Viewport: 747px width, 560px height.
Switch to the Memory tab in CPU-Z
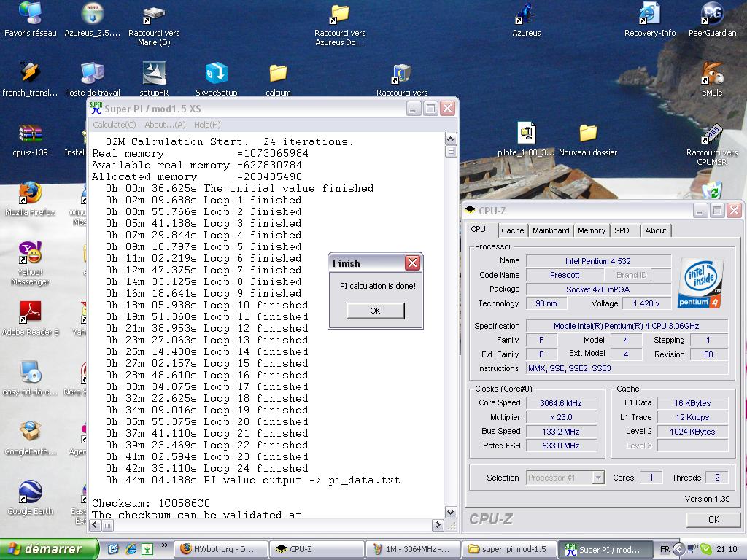[x=592, y=230]
